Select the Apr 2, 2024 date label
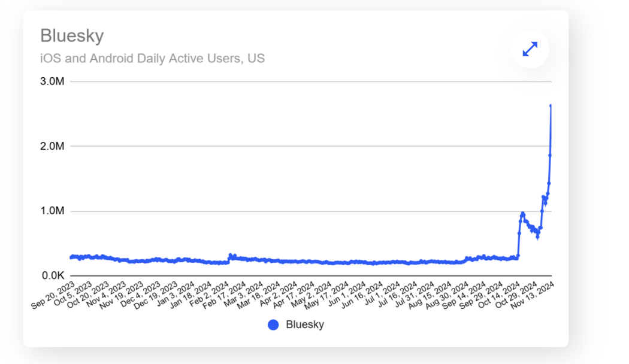The image size is (629, 364). [x=277, y=294]
